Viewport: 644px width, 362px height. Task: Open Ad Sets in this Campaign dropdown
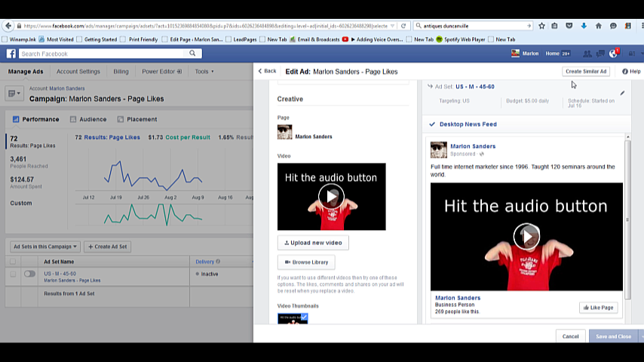45,247
